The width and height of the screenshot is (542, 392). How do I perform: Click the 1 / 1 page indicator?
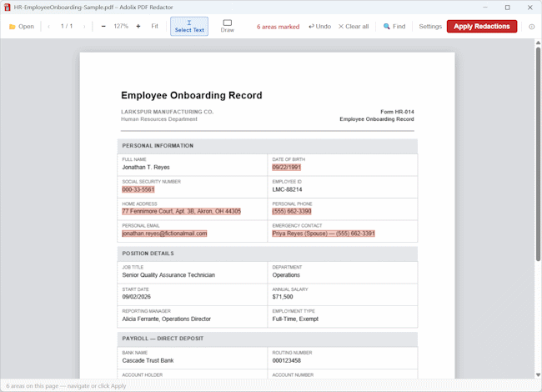[x=67, y=26]
